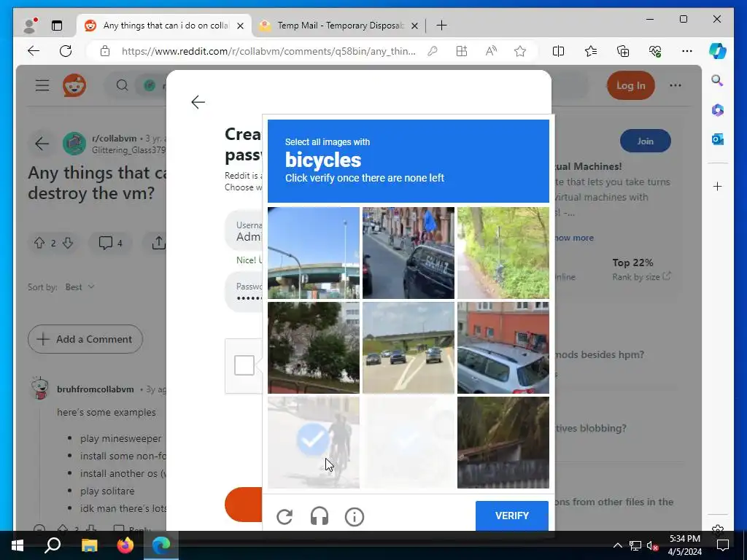Open File Explorer from taskbar
This screenshot has width=747, height=560.
click(x=89, y=545)
